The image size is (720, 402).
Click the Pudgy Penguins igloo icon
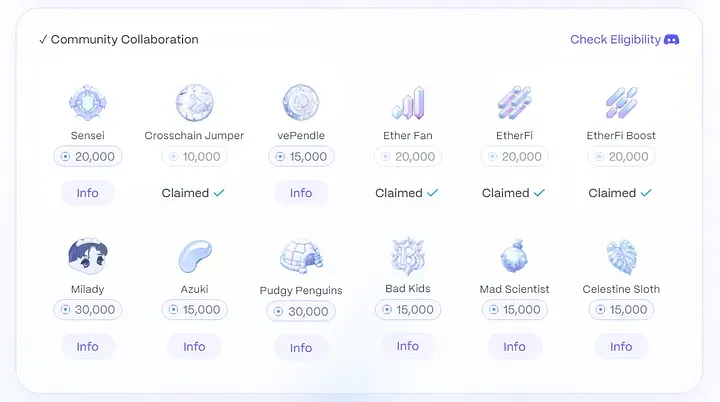[301, 256]
